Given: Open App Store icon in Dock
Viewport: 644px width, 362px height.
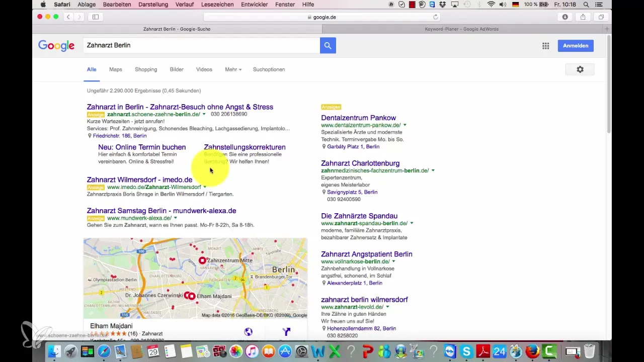Looking at the screenshot, I should (285, 351).
